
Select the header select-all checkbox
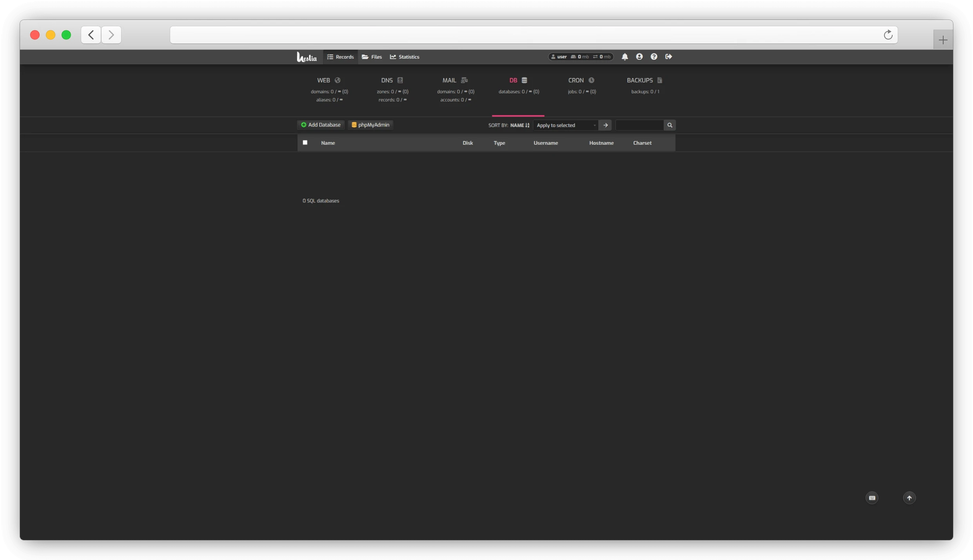[x=305, y=143]
